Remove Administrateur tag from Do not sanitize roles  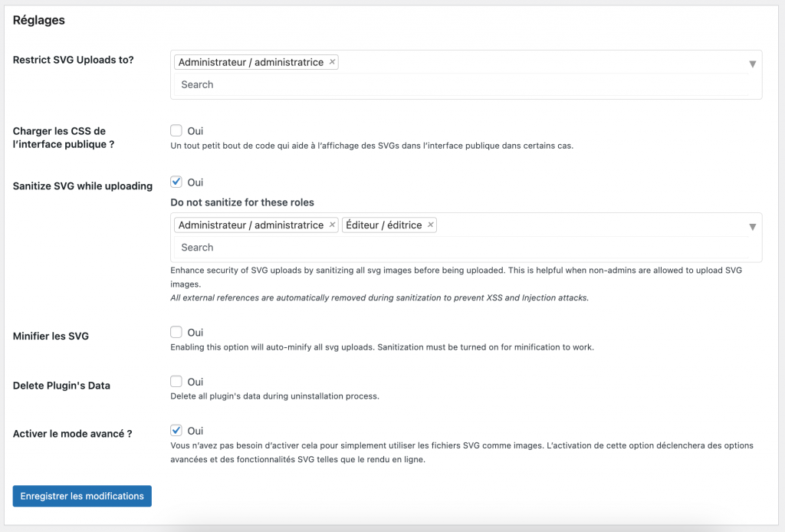point(332,225)
